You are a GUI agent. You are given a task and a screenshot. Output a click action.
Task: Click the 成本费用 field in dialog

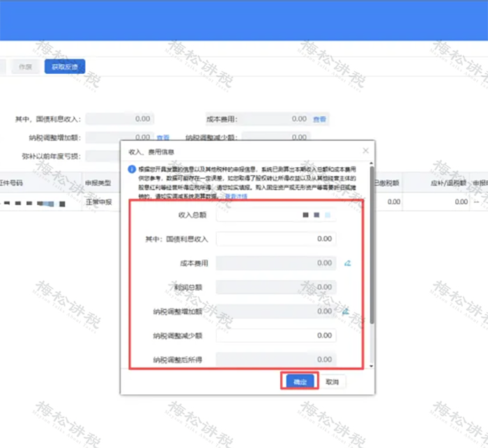click(x=276, y=263)
